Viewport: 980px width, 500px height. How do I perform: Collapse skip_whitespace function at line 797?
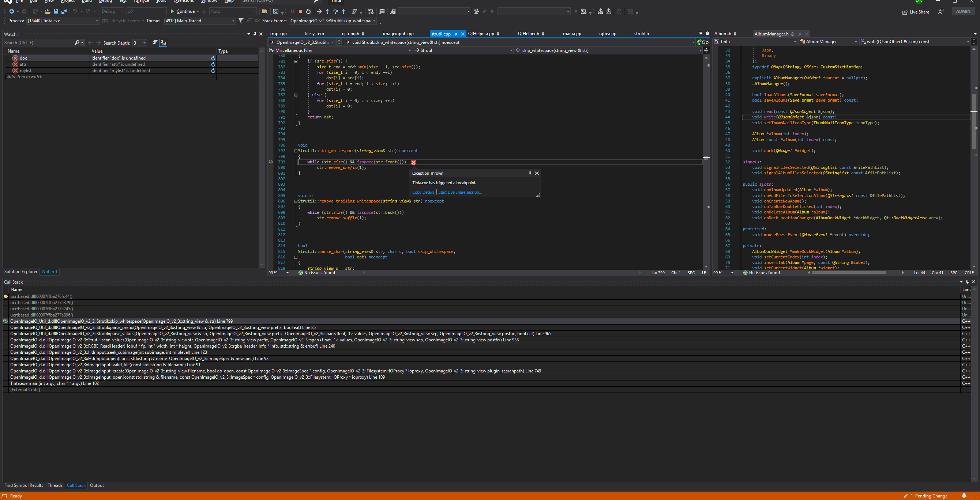coord(296,151)
